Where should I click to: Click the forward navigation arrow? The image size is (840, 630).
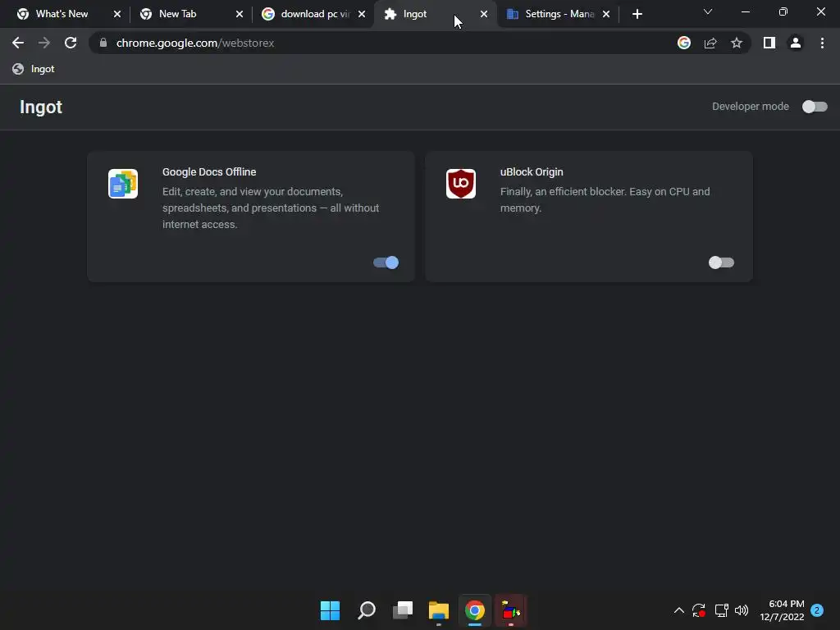click(44, 43)
